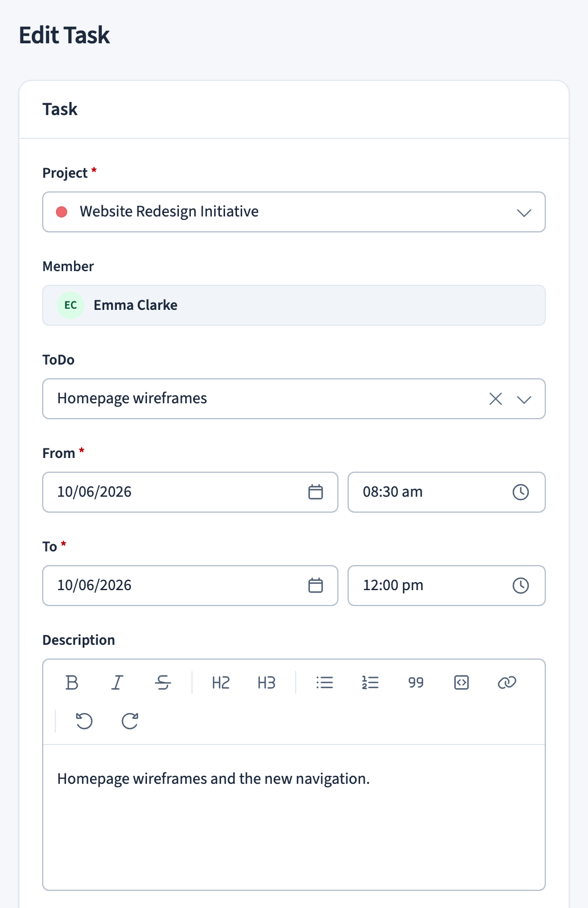The width and height of the screenshot is (588, 908).
Task: Click the 08:30 am time field
Action: coord(447,492)
